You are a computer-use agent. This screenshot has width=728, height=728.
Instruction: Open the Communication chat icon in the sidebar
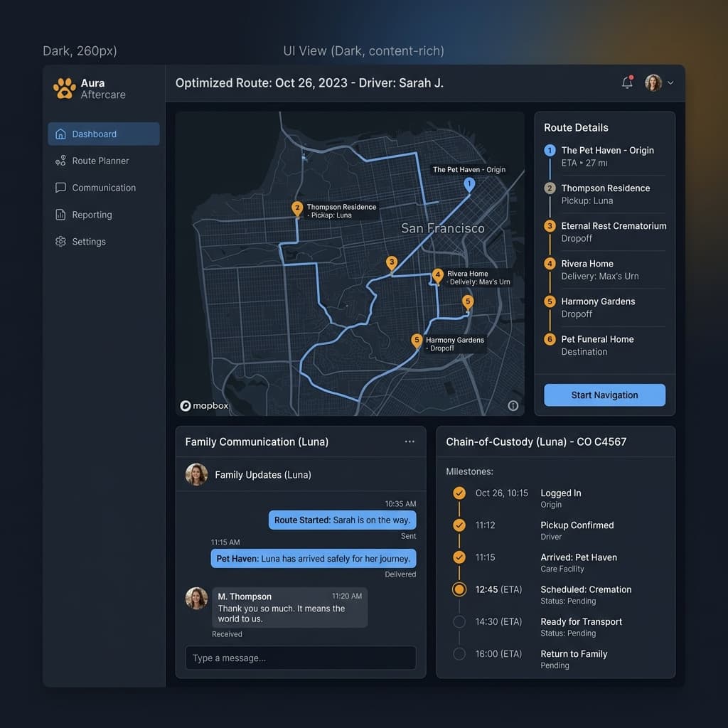[60, 188]
